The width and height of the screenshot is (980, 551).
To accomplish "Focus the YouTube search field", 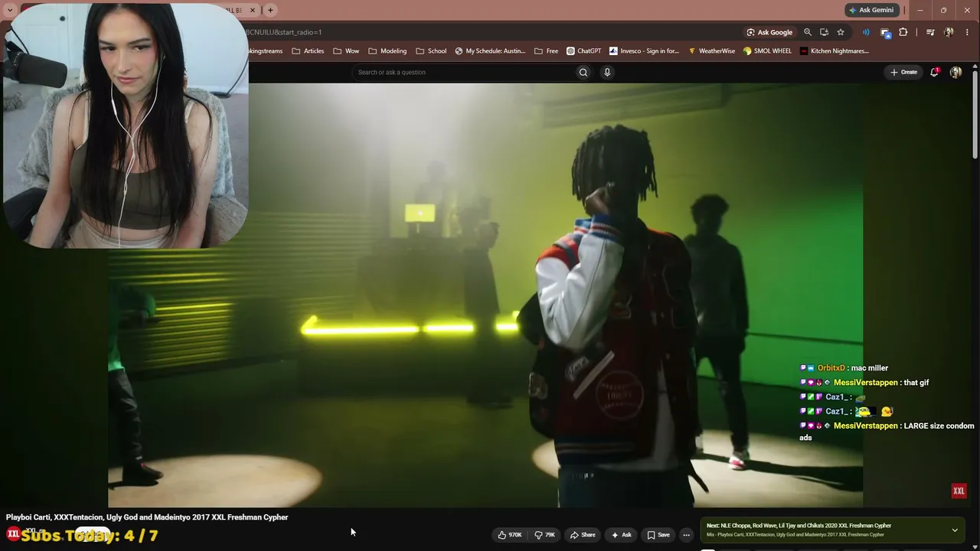I will pos(463,72).
